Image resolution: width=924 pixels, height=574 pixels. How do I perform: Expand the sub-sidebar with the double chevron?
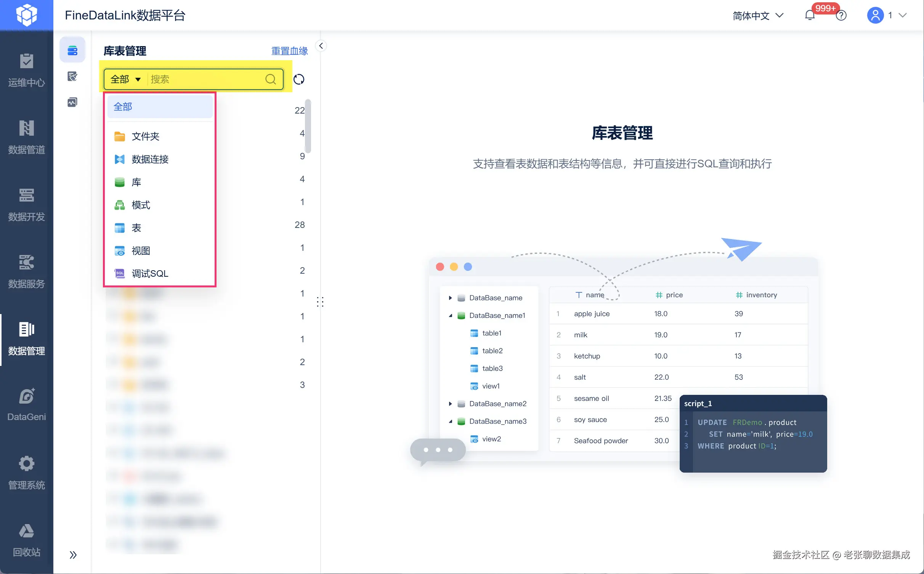(73, 555)
